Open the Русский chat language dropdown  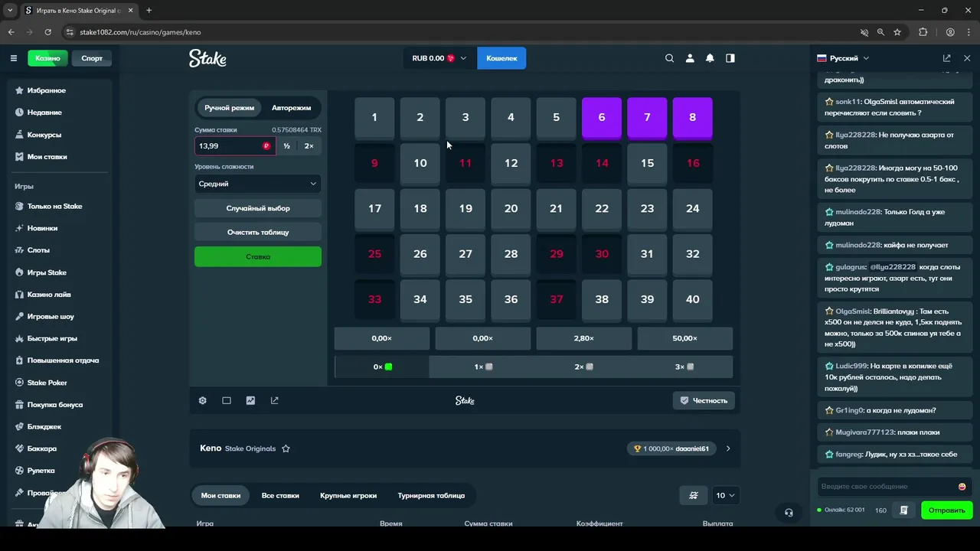843,58
